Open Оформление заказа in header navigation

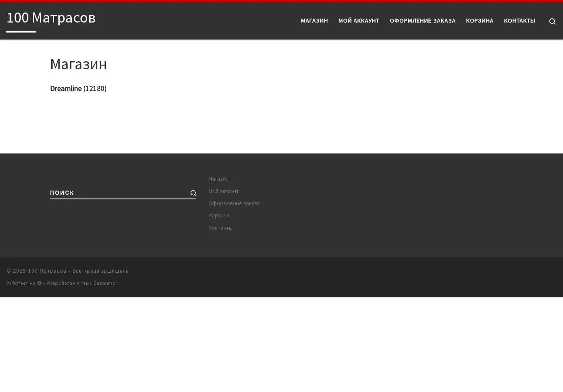[x=422, y=21]
